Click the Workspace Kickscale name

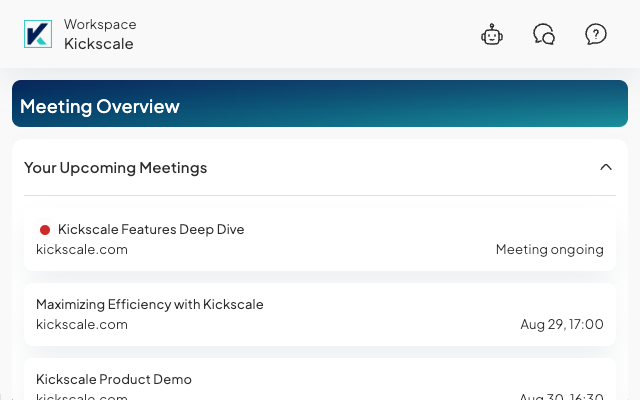click(x=100, y=34)
